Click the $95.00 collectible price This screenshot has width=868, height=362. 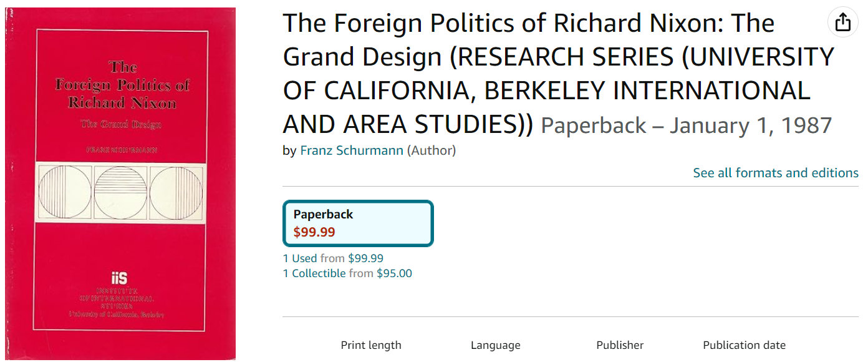394,273
